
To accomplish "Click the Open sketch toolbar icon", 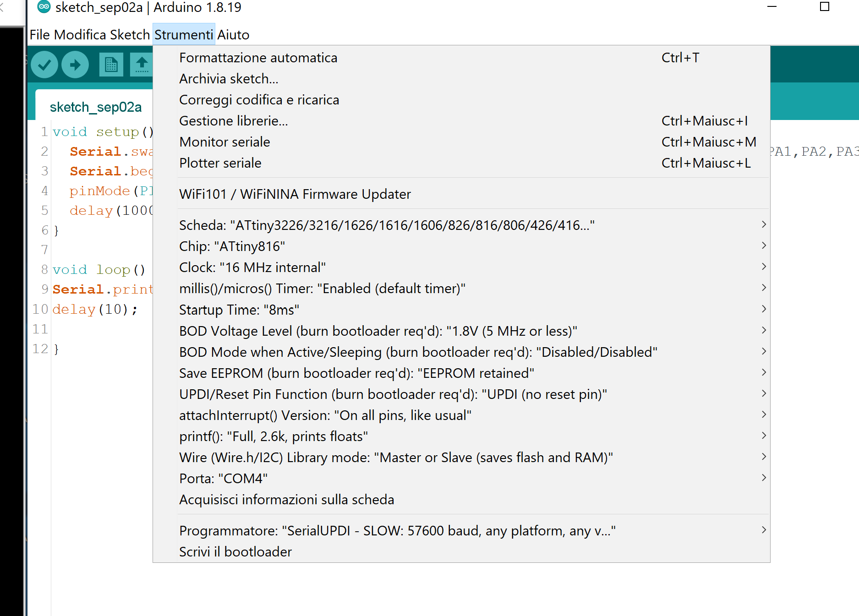I will [x=142, y=65].
